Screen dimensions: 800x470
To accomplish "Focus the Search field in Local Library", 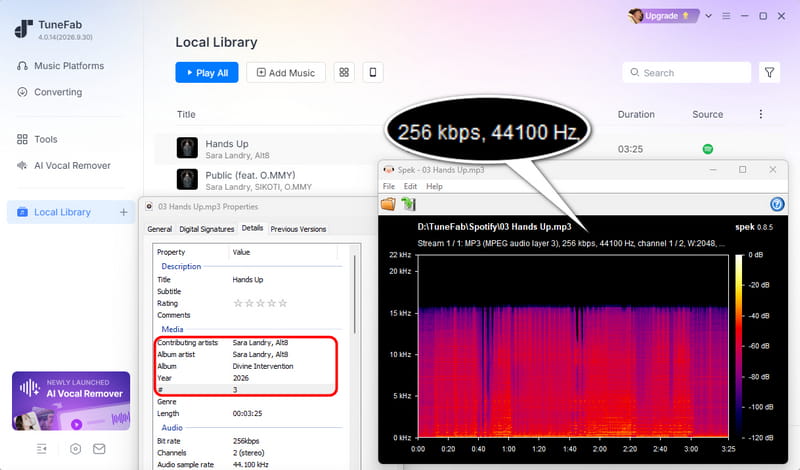I will pyautogui.click(x=686, y=72).
